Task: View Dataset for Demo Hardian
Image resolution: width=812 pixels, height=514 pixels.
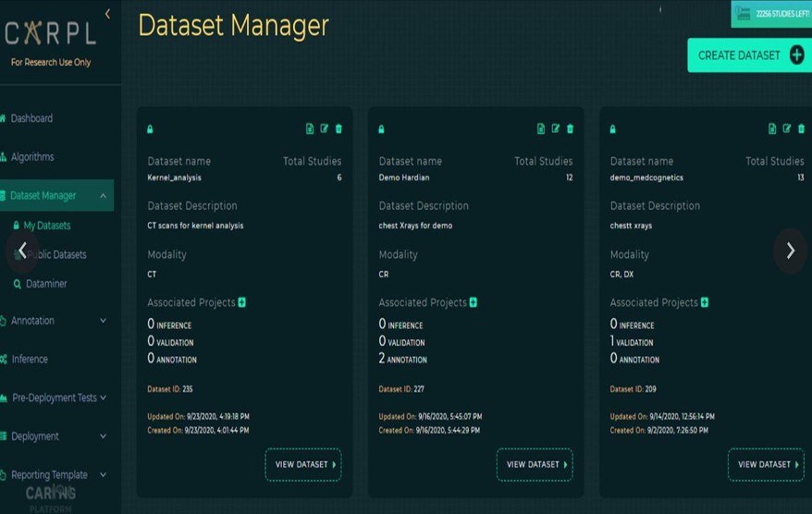Action: tap(535, 465)
